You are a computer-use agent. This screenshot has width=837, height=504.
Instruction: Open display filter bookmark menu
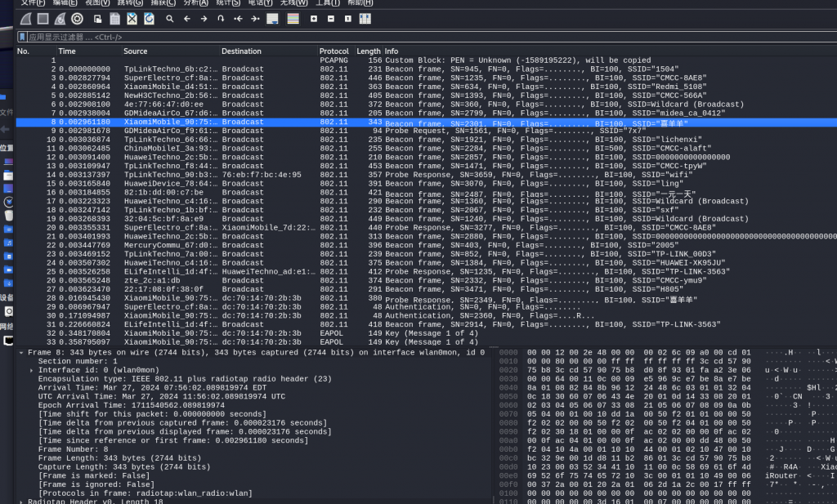(22, 37)
